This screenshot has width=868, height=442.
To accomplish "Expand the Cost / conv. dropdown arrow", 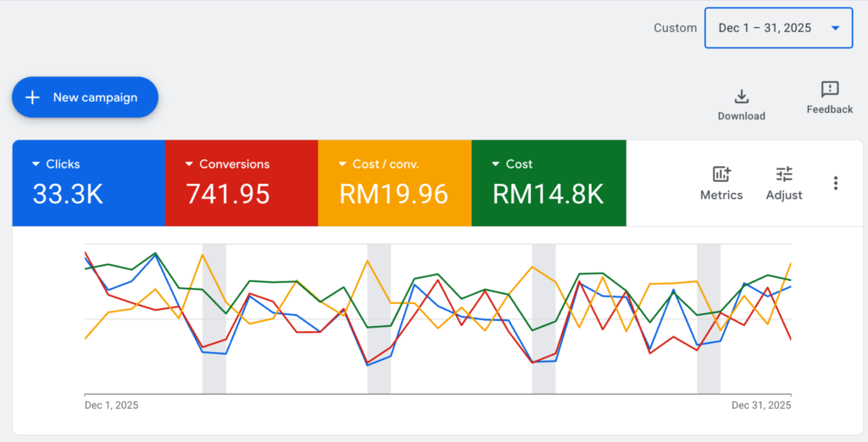I will (342, 164).
